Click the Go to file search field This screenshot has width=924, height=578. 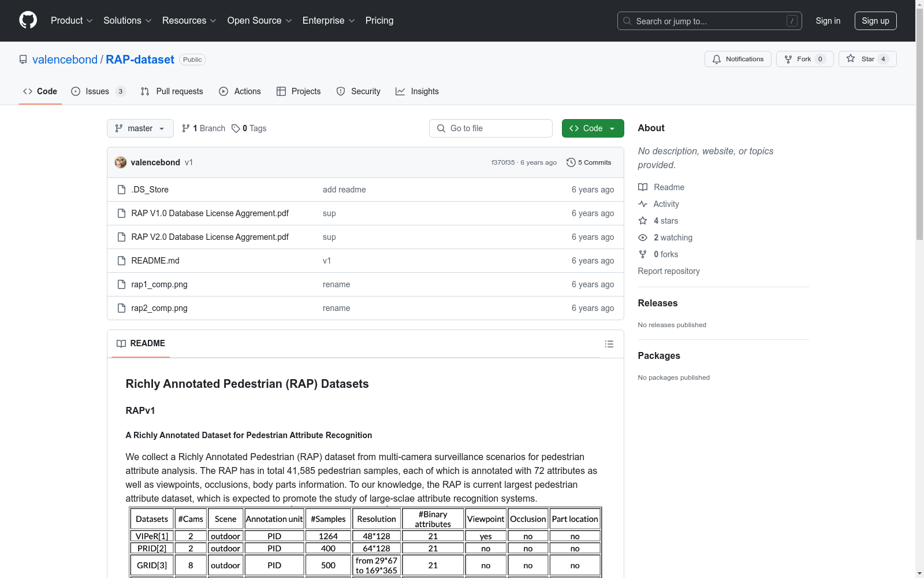pos(491,128)
